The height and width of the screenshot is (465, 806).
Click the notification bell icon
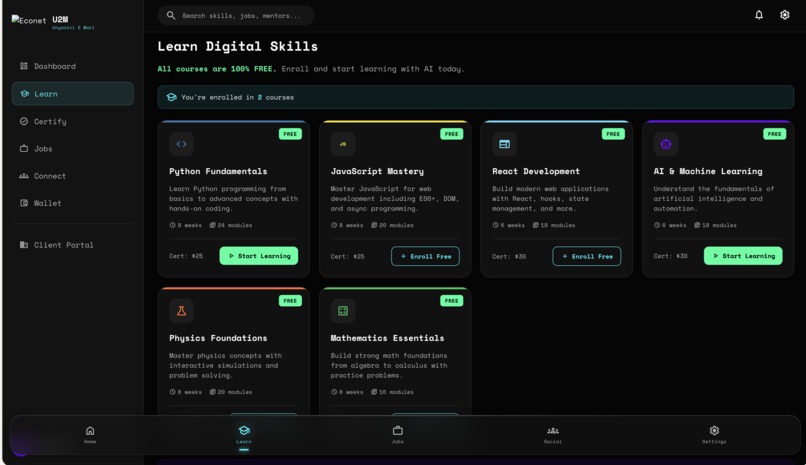[x=759, y=15]
